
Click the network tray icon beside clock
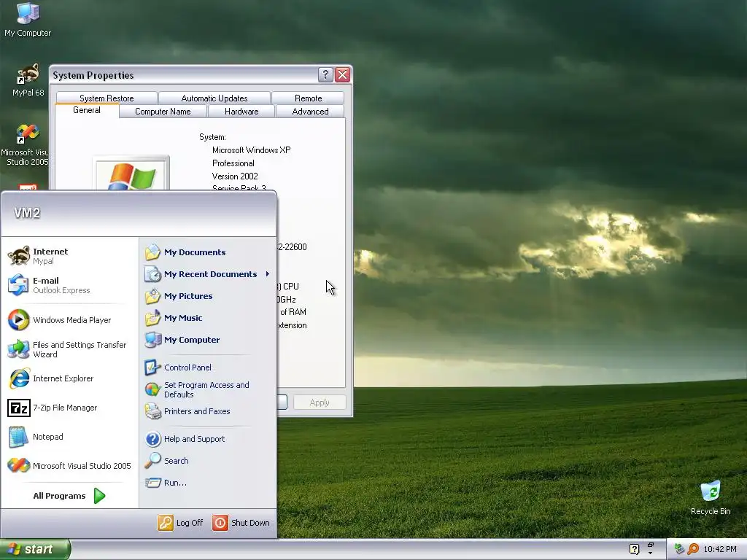pos(680,549)
